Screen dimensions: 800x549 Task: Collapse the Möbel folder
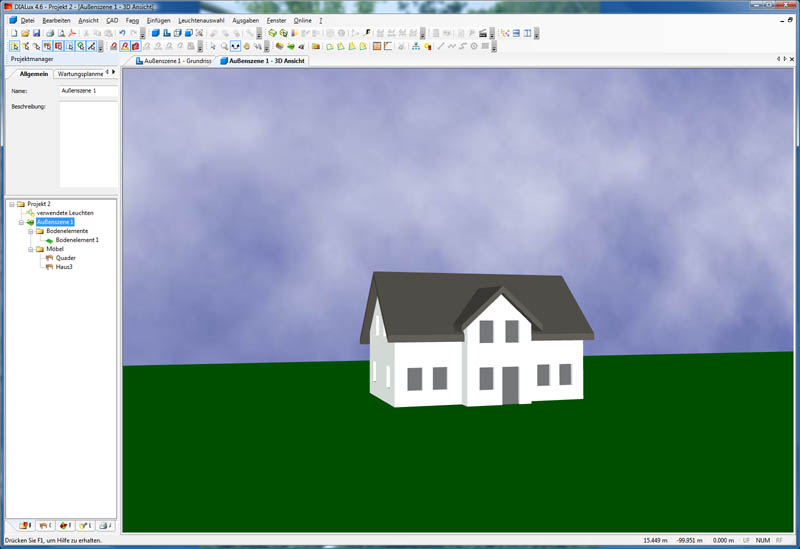tap(30, 249)
